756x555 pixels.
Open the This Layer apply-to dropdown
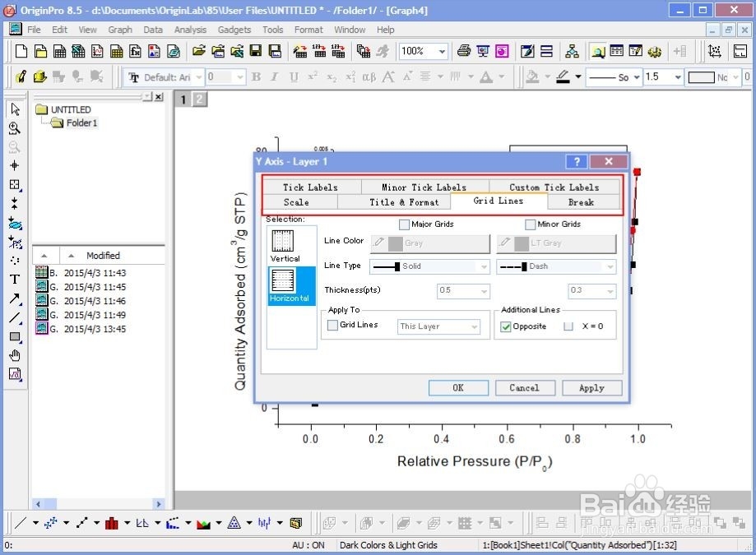(438, 326)
